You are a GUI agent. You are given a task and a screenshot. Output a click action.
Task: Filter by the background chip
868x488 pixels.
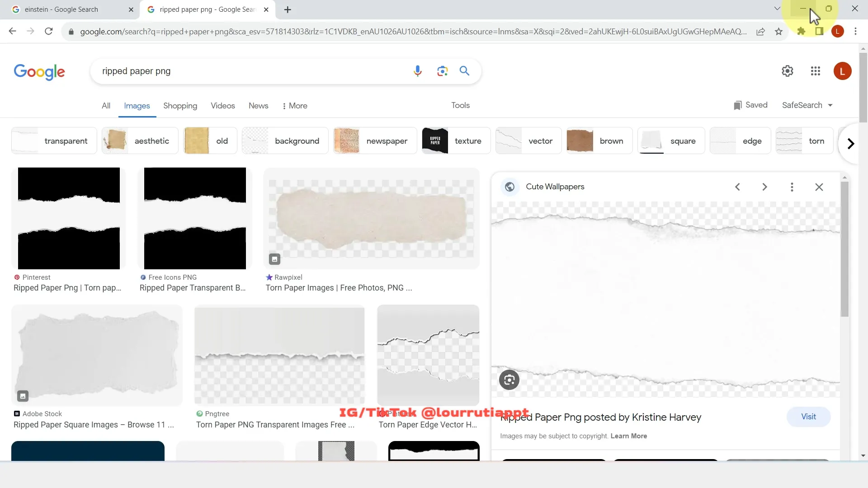click(285, 141)
